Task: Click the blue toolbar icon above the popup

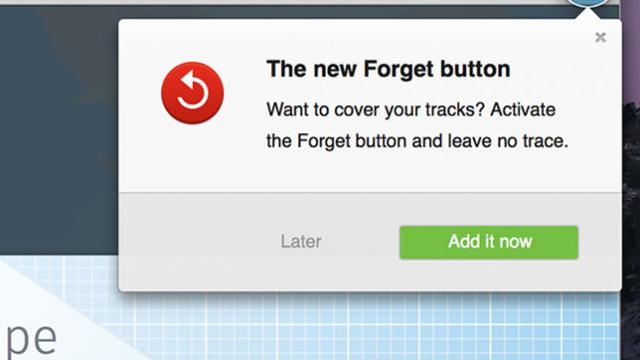Action: (x=588, y=3)
